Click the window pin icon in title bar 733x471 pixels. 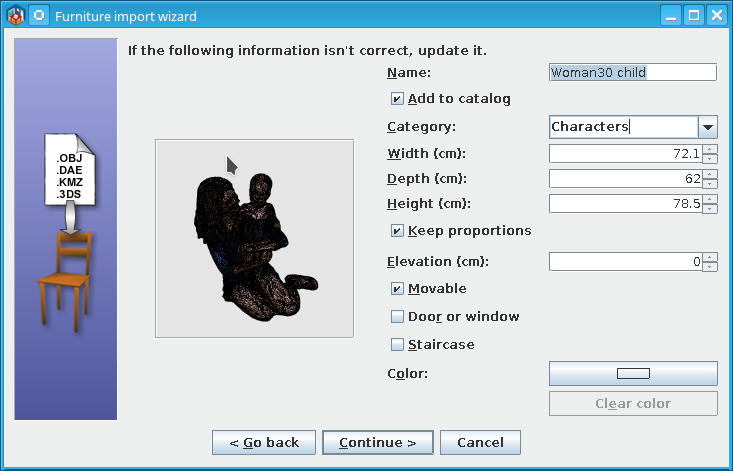(x=39, y=16)
